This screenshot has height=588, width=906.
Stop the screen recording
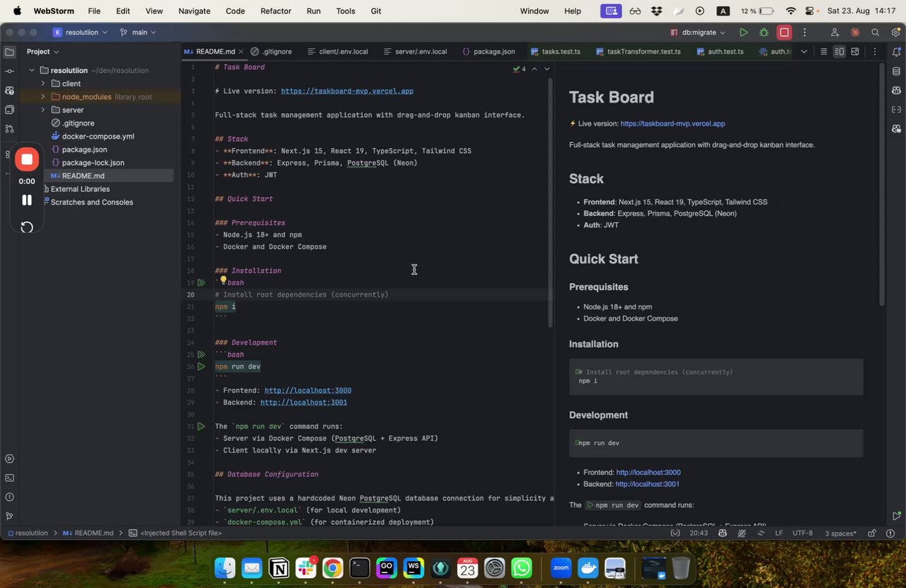click(x=27, y=159)
